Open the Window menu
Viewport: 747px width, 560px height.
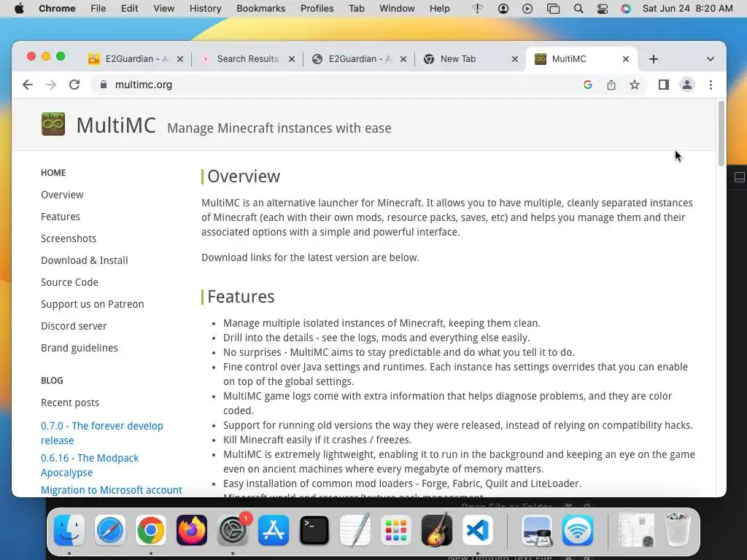coord(397,9)
